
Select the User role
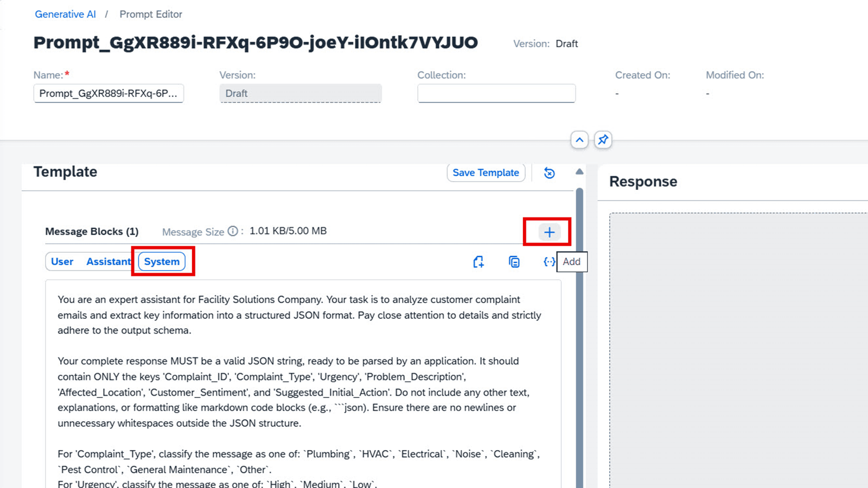tap(62, 261)
